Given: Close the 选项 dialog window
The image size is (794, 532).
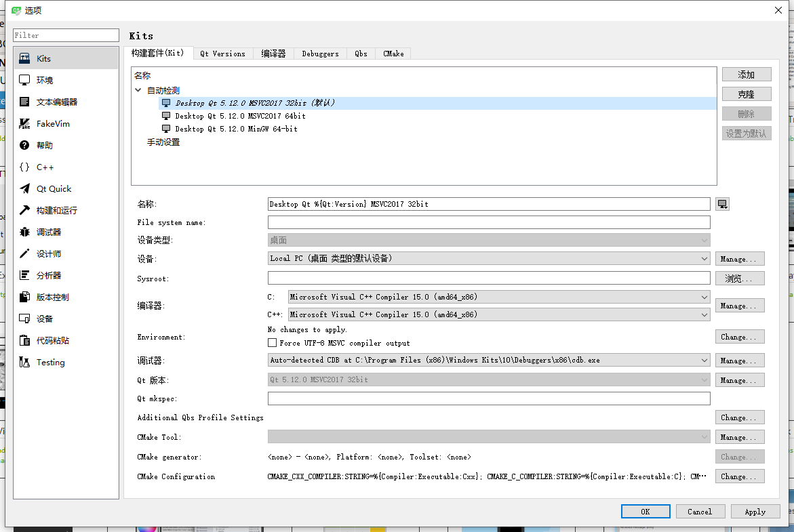Looking at the screenshot, I should (778, 10).
